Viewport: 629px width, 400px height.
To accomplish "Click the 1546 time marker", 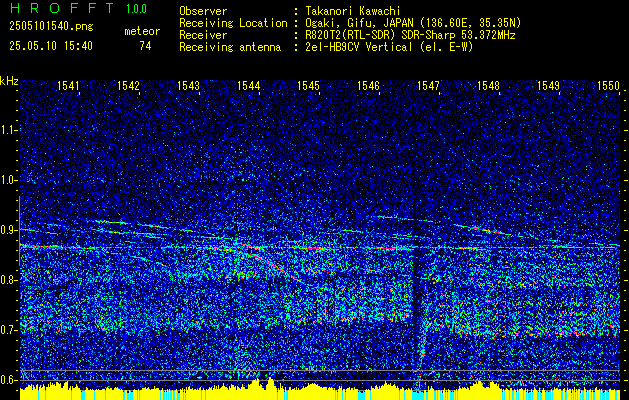I will coord(369,85).
